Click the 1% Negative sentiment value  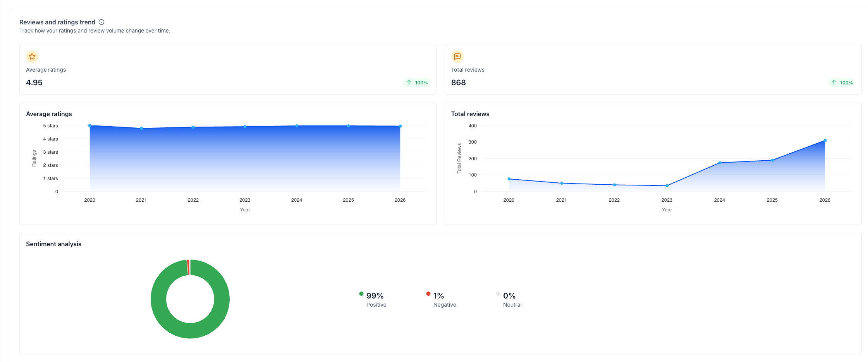(x=438, y=296)
